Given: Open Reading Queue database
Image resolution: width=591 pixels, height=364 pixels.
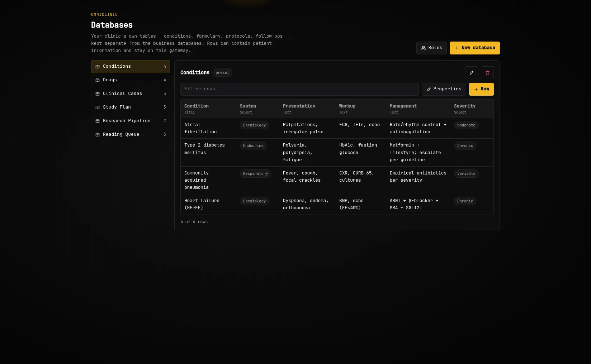Looking at the screenshot, I should (130, 135).
